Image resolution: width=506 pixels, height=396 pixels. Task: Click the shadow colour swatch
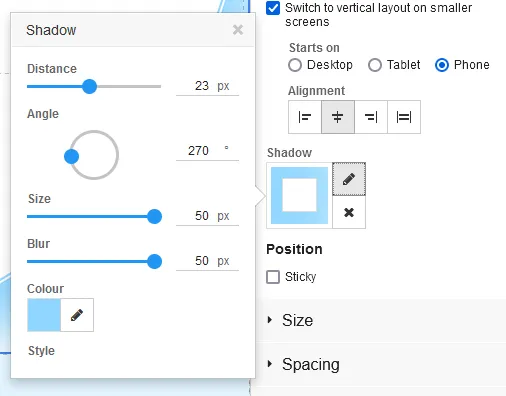44,315
